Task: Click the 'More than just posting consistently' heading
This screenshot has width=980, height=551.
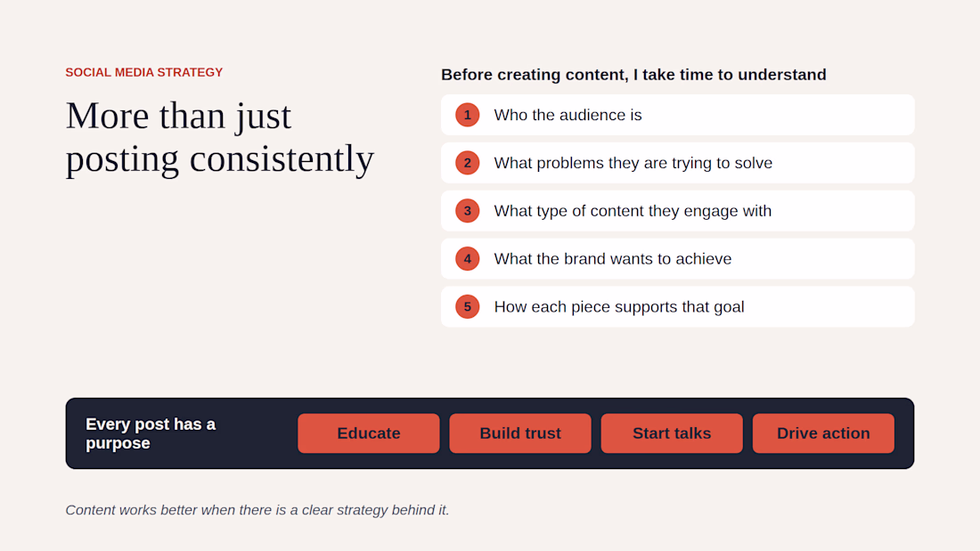Action: pyautogui.click(x=220, y=138)
